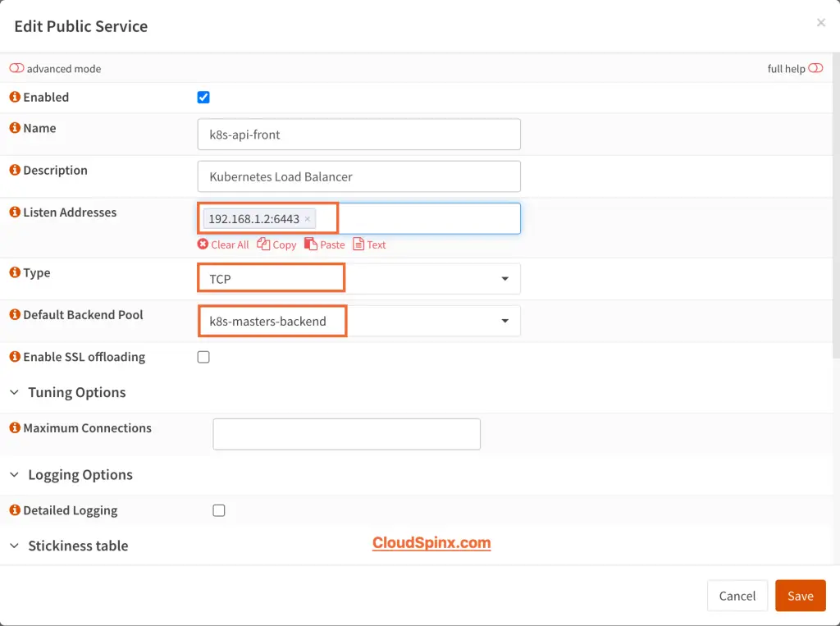Save the public service configuration
The image size is (840, 626).
[x=800, y=596]
